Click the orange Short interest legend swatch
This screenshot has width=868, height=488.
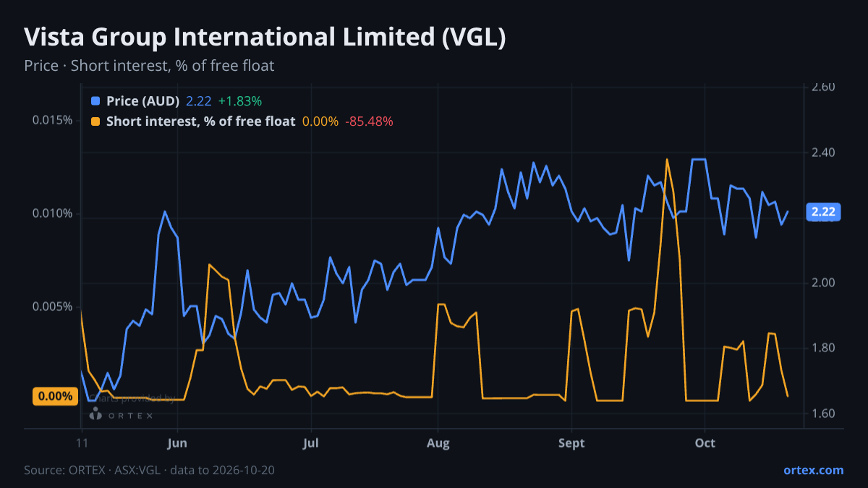tap(96, 121)
